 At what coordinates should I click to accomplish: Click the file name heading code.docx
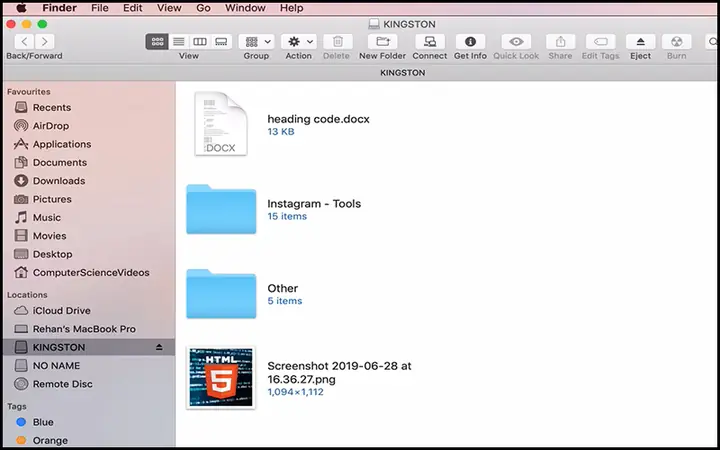pyautogui.click(x=318, y=119)
